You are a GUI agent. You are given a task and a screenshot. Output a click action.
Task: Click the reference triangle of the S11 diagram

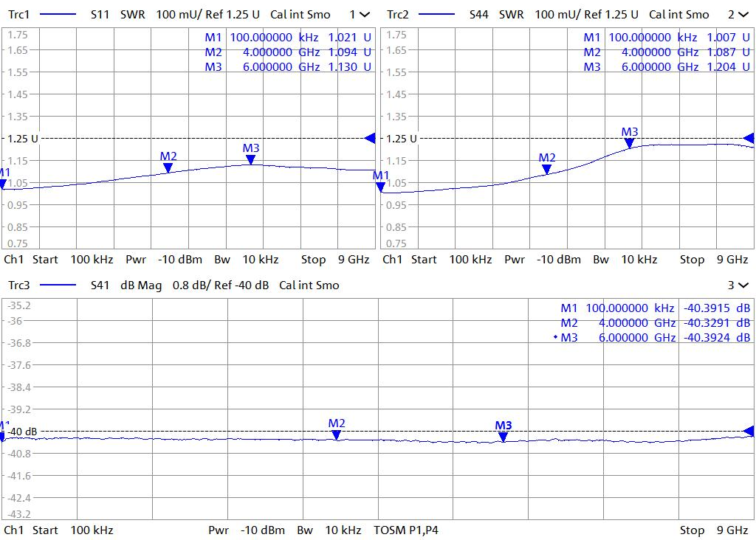(x=370, y=138)
